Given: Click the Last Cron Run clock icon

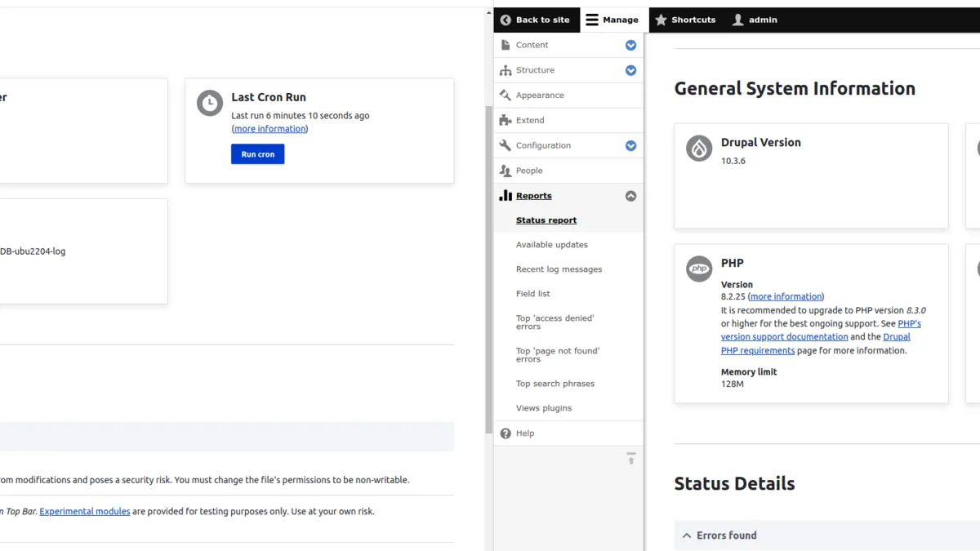Looking at the screenshot, I should pyautogui.click(x=208, y=102).
